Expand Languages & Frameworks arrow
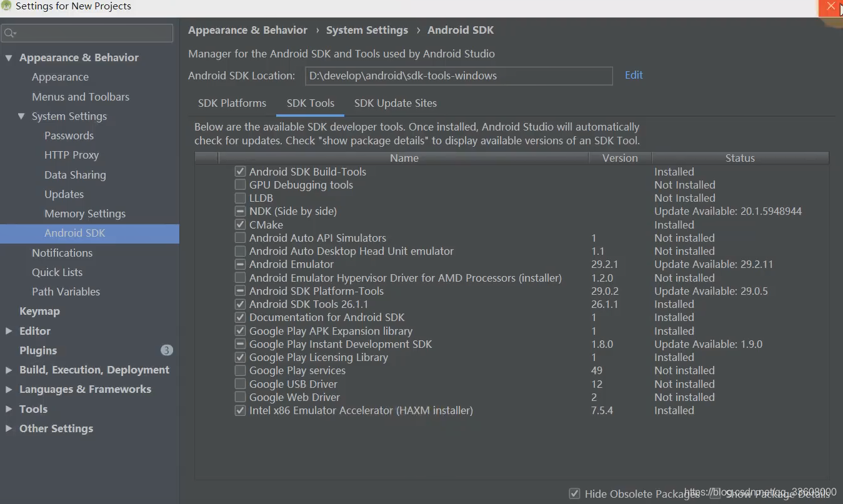 pyautogui.click(x=9, y=389)
